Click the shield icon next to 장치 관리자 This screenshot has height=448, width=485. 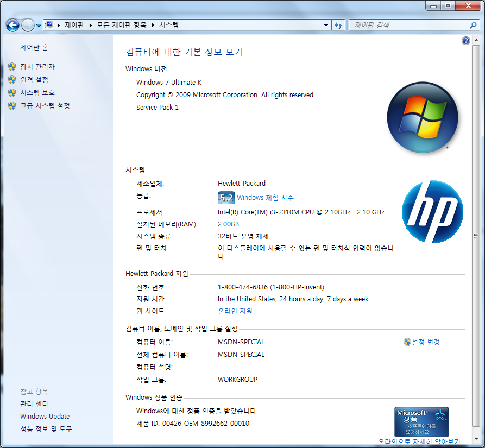click(12, 67)
